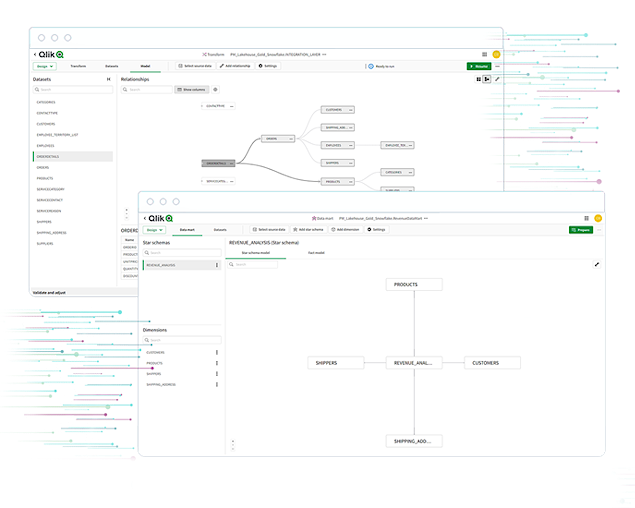Select the PRODUCTS node in the star schema
635x508 pixels.
click(x=414, y=284)
